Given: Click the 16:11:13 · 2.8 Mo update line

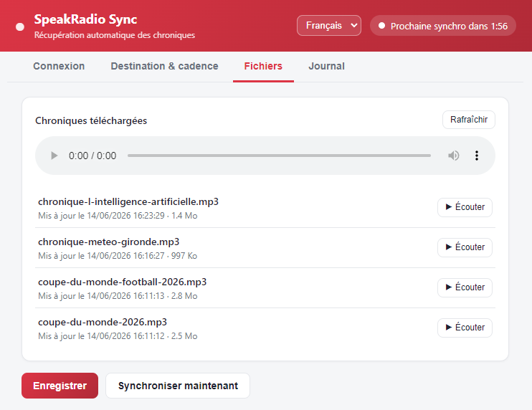Looking at the screenshot, I should [x=118, y=296].
